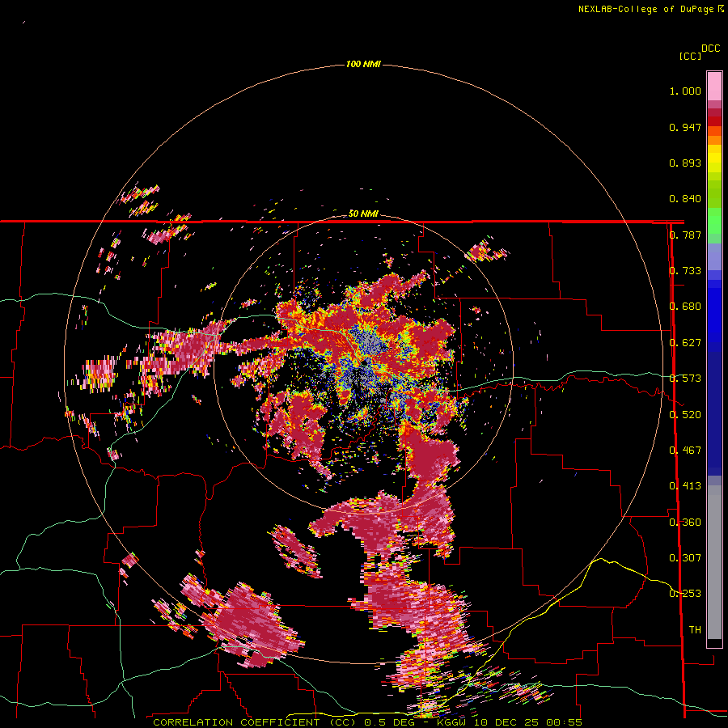Click the gray lower color bar segment
The width and height of the screenshot is (728, 728).
(714, 562)
